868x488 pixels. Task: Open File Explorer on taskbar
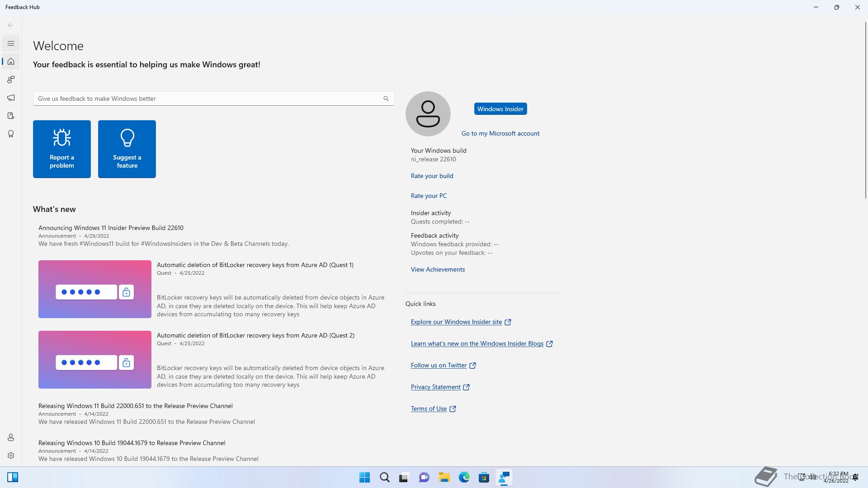(444, 477)
